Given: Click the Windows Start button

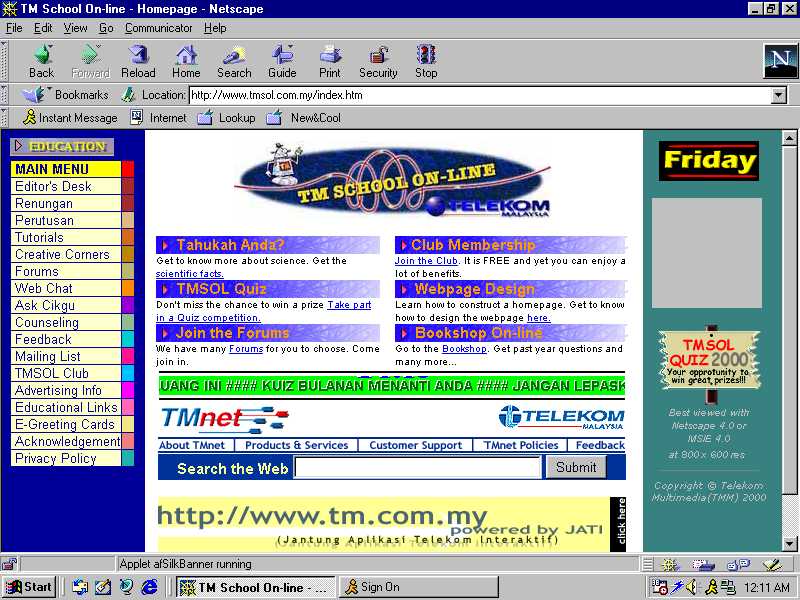Looking at the screenshot, I should click(30, 587).
